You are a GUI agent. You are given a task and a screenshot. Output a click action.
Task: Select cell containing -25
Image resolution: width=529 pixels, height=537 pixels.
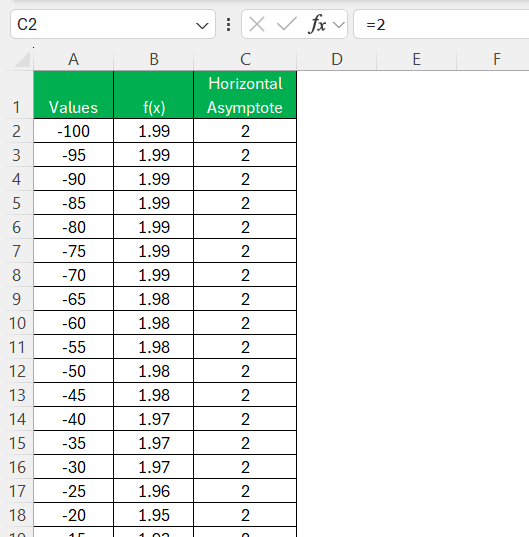(x=74, y=490)
